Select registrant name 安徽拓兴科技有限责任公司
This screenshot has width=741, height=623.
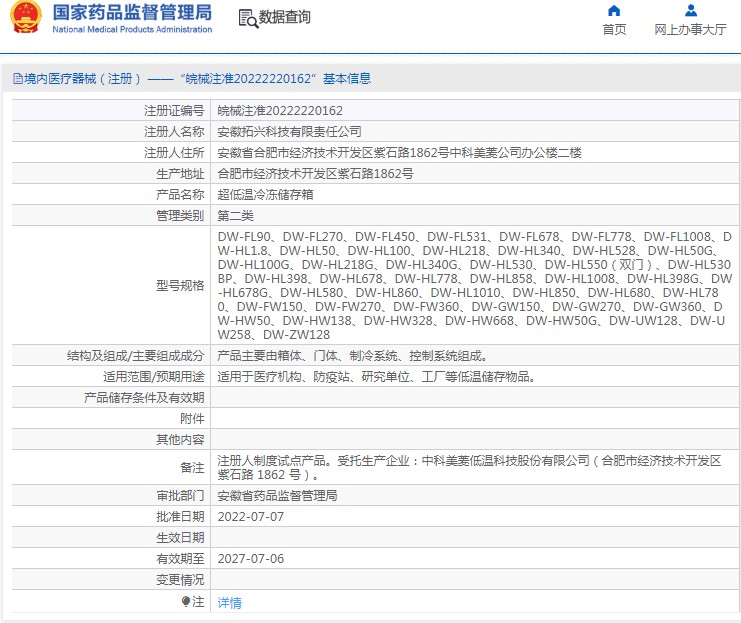pos(289,131)
